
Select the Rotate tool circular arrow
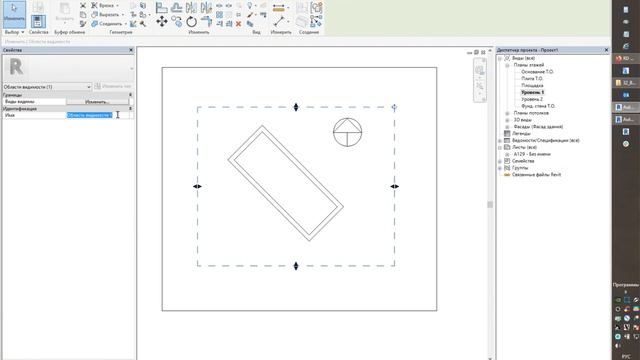(x=191, y=21)
